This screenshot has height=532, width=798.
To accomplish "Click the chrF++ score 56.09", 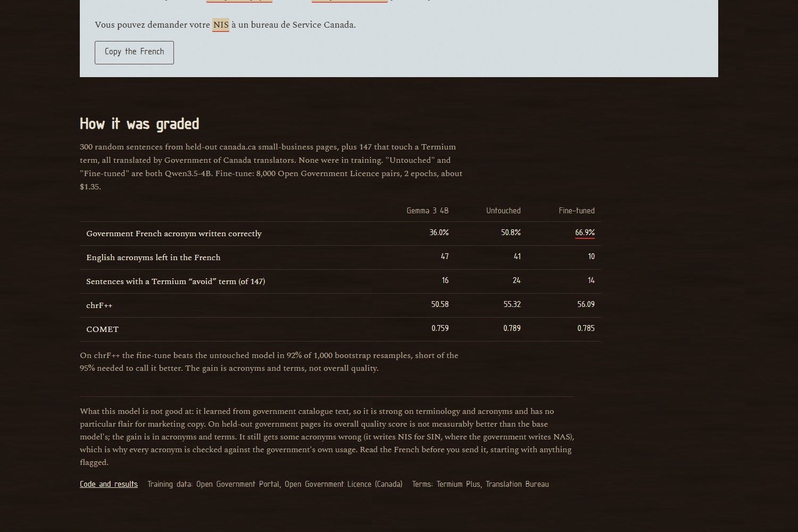I will pos(586,304).
